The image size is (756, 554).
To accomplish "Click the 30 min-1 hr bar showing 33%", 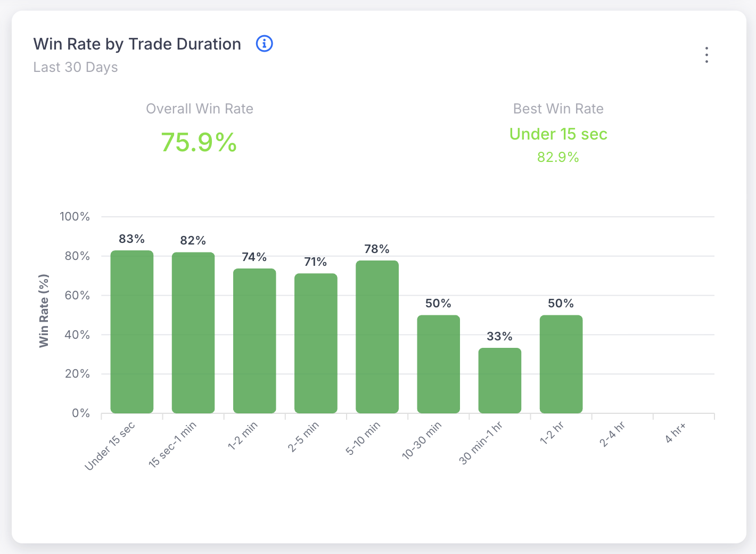I will click(x=499, y=379).
